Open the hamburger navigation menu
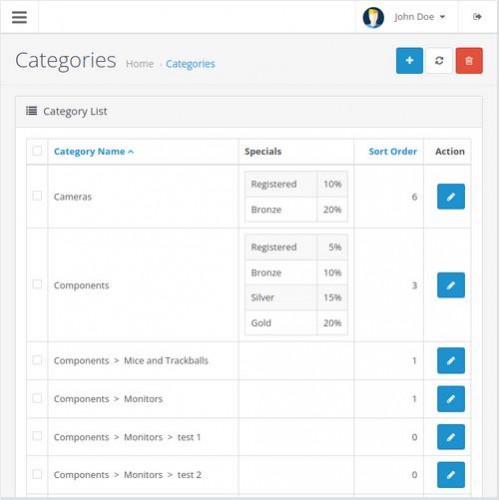Viewport: 500px width, 500px height. pos(19,17)
